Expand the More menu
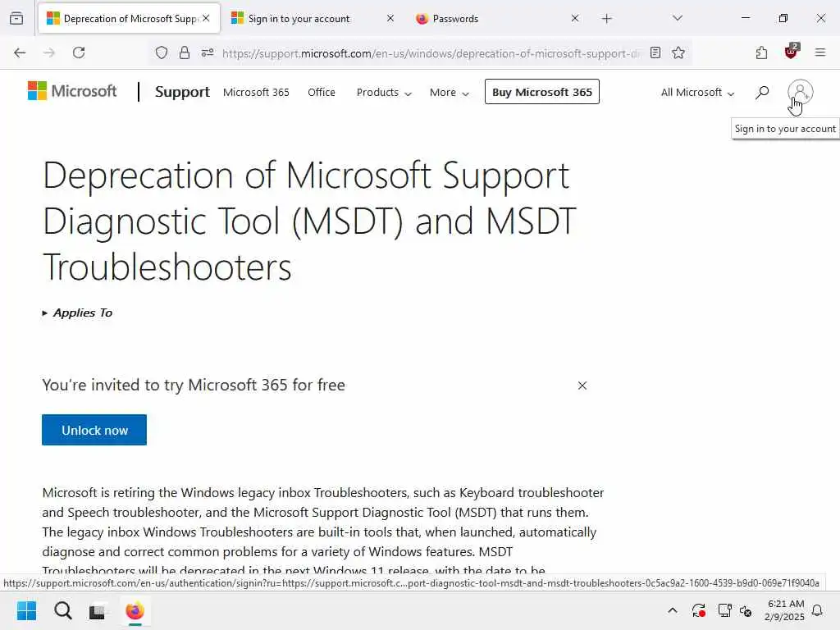 pos(449,92)
